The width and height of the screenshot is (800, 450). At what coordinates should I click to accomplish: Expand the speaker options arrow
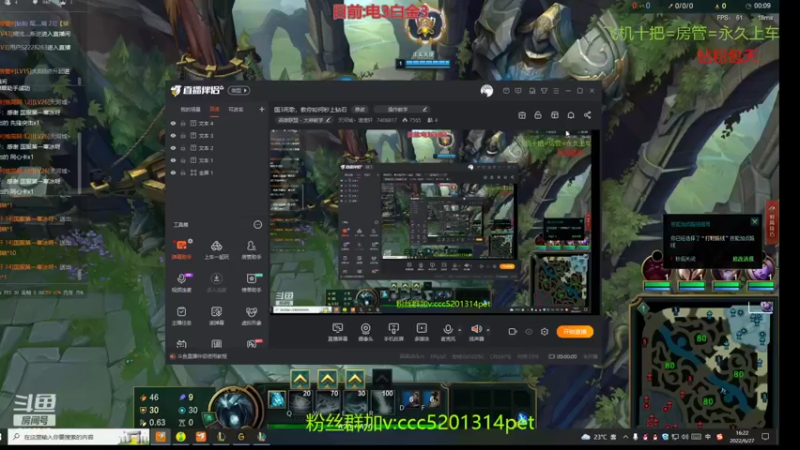(488, 330)
